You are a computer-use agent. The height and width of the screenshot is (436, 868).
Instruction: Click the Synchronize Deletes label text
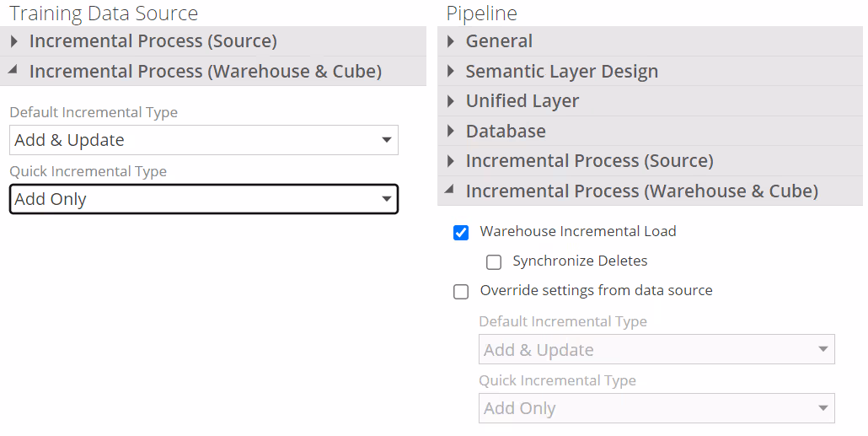click(580, 261)
